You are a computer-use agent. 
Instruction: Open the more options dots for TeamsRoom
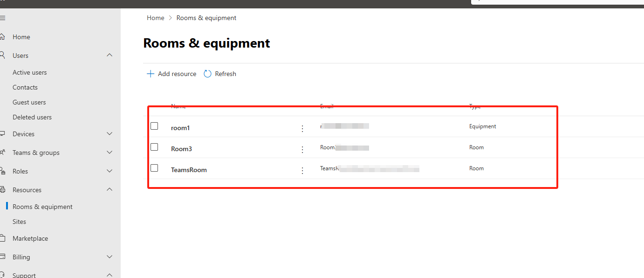pyautogui.click(x=302, y=171)
